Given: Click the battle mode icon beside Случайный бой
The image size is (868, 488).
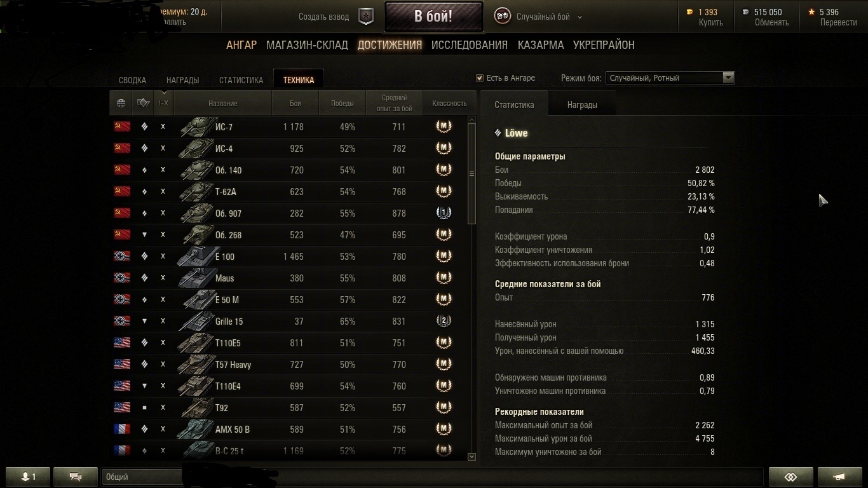Looking at the screenshot, I should (503, 17).
